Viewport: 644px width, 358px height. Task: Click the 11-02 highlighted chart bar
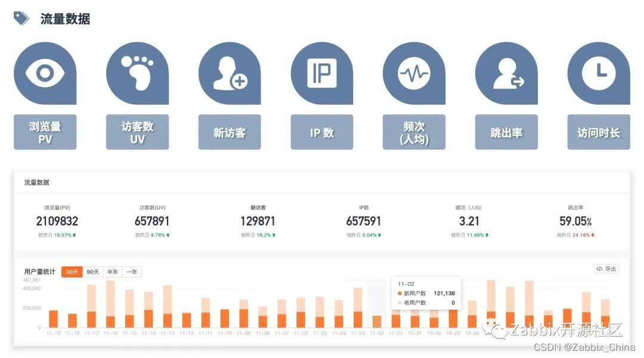coord(377,322)
